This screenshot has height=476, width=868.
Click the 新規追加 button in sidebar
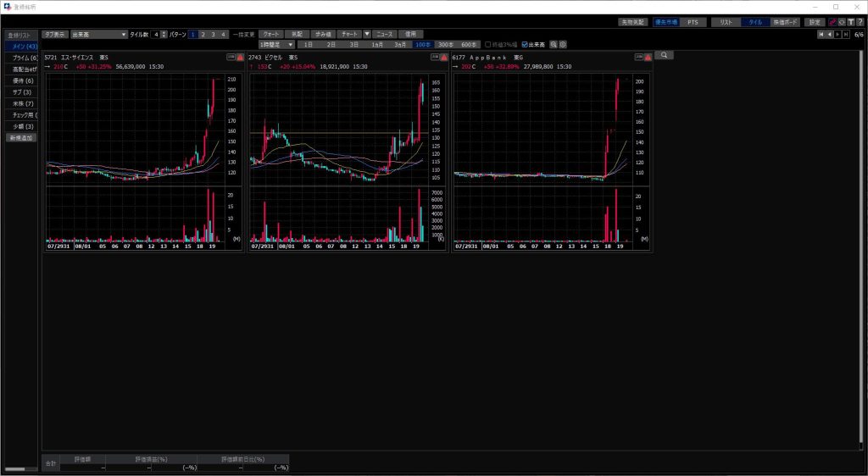click(21, 137)
